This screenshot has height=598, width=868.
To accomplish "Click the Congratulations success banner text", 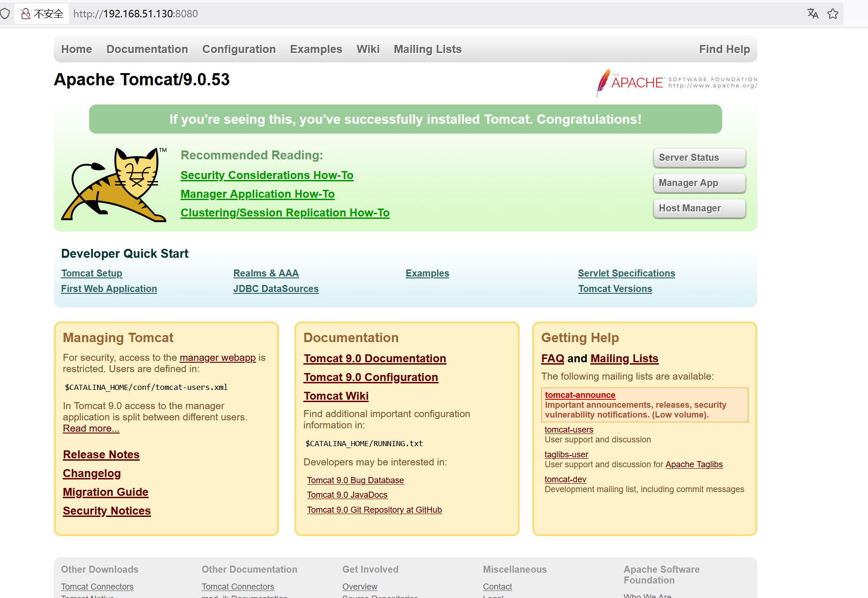I will click(406, 119).
